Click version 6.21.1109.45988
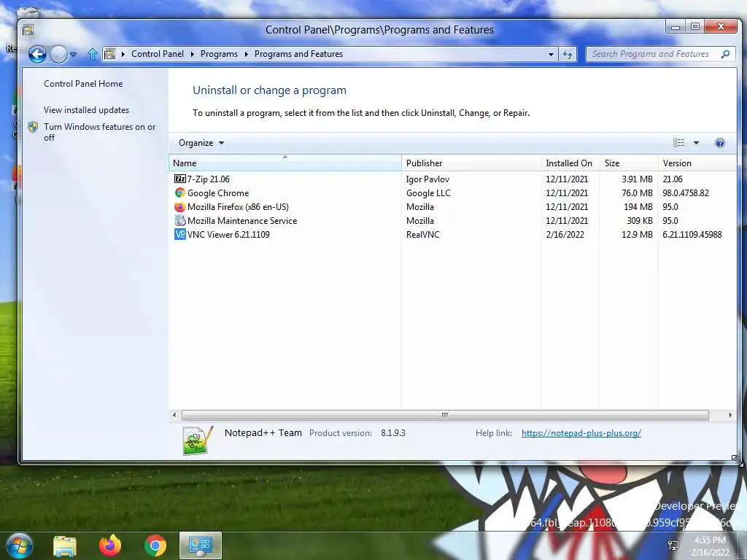 [x=692, y=234]
